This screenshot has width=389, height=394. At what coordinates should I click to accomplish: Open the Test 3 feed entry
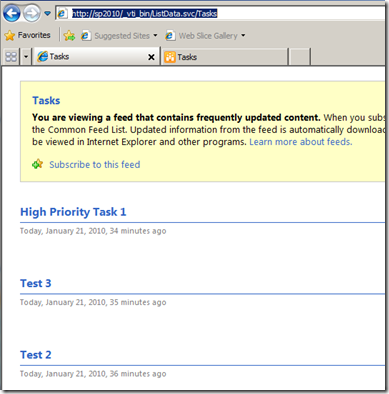tap(36, 283)
